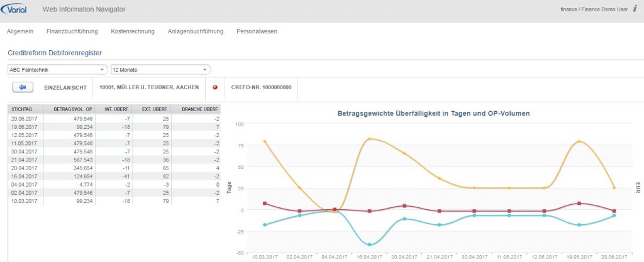
Task: Click red line marker at 10.03.2017
Action: [265, 204]
